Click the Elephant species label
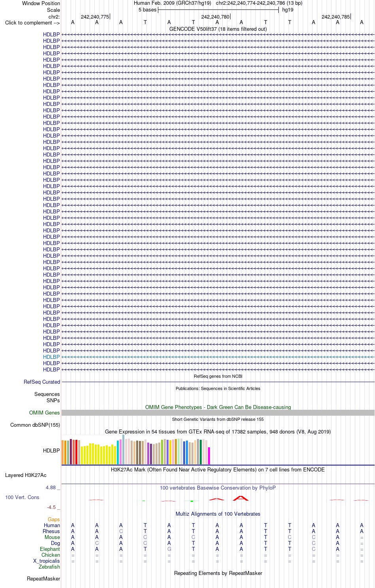The height and width of the screenshot is (588, 375). tap(50, 549)
